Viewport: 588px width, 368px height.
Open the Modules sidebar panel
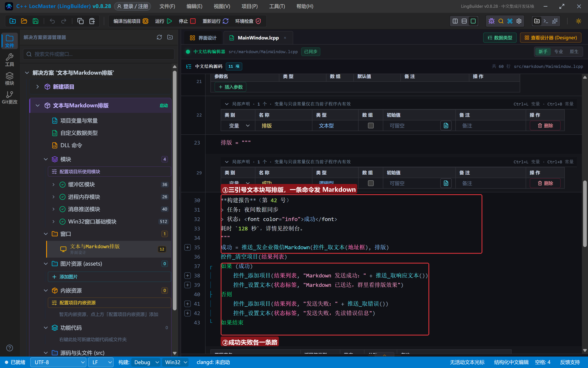pyautogui.click(x=9, y=79)
